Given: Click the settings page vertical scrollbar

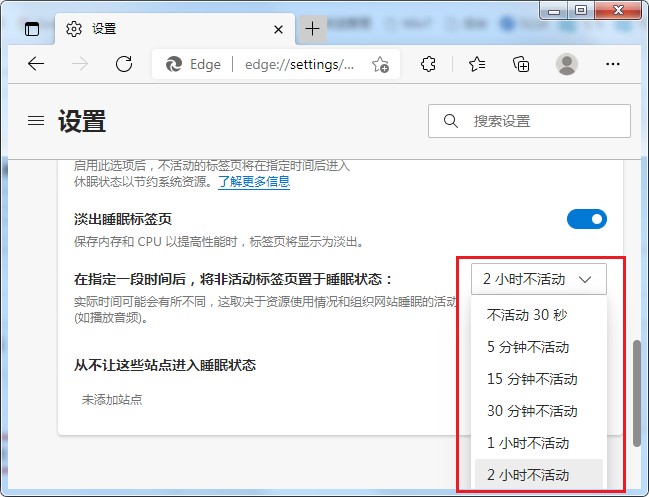Looking at the screenshot, I should click(x=637, y=393).
